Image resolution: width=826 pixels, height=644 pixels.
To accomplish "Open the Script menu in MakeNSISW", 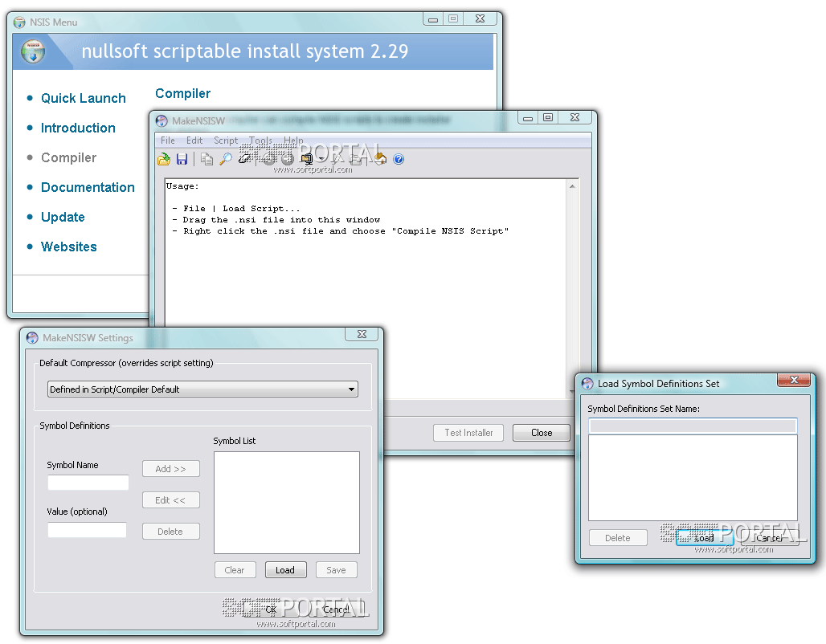I will point(226,140).
